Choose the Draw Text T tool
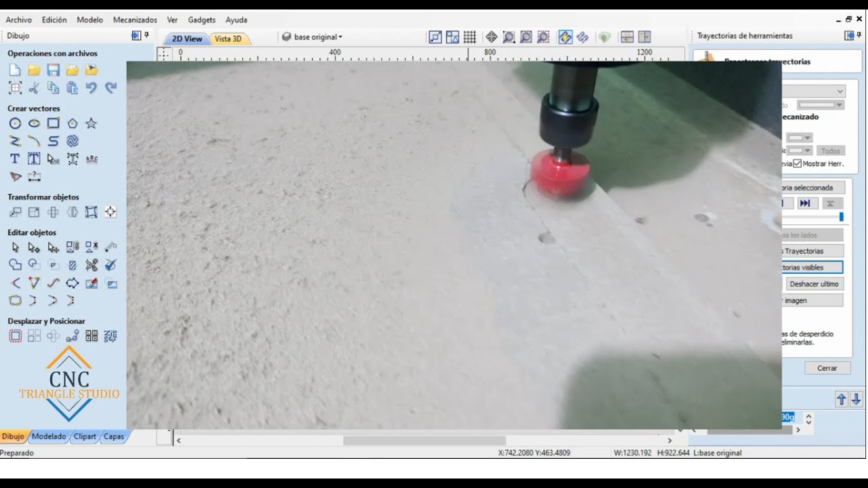The image size is (868, 488). (x=15, y=159)
